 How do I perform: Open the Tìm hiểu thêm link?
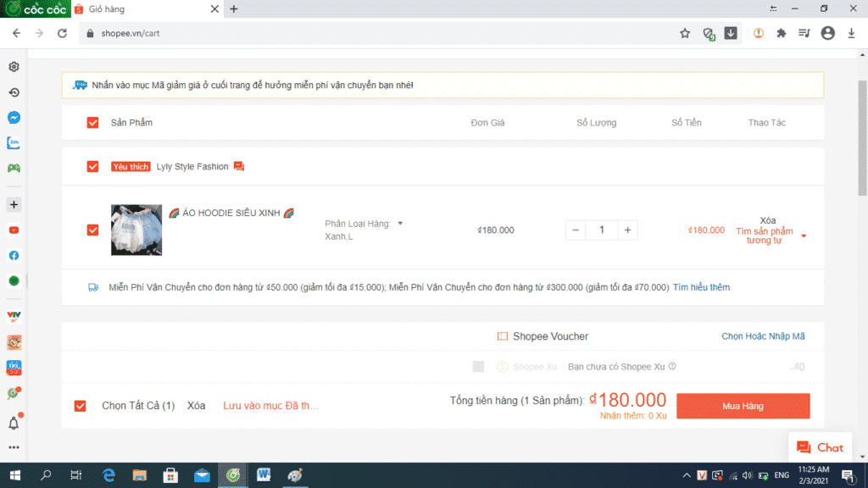701,287
